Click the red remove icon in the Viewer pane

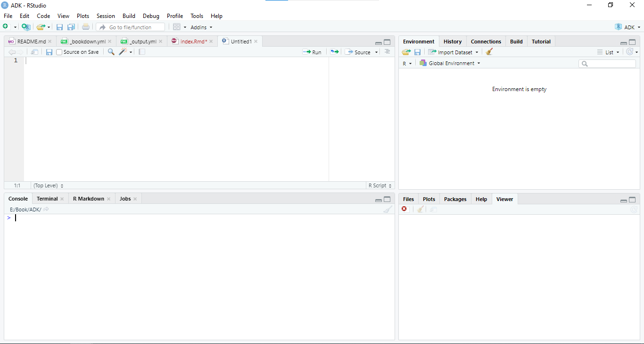click(x=404, y=209)
